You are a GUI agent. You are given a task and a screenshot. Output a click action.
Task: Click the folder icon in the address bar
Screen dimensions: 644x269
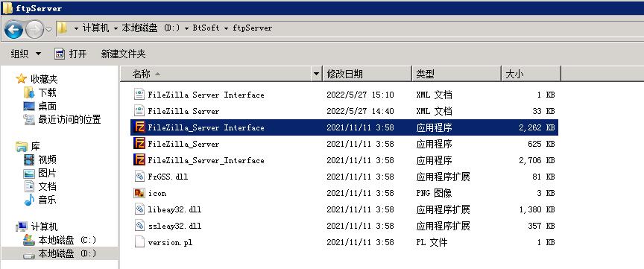(x=62, y=28)
